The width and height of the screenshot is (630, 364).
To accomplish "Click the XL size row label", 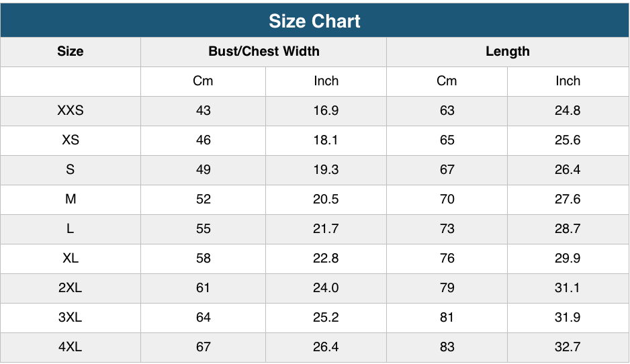I will pos(71,259).
